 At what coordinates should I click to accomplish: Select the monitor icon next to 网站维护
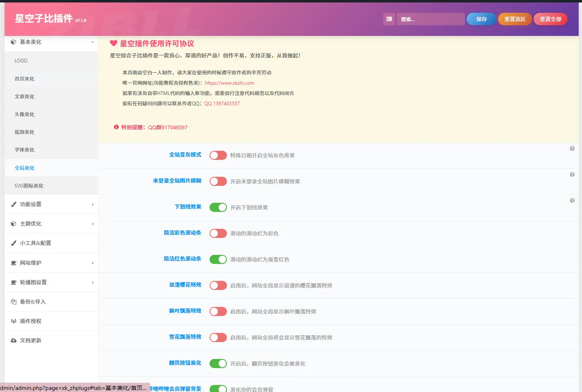point(13,262)
